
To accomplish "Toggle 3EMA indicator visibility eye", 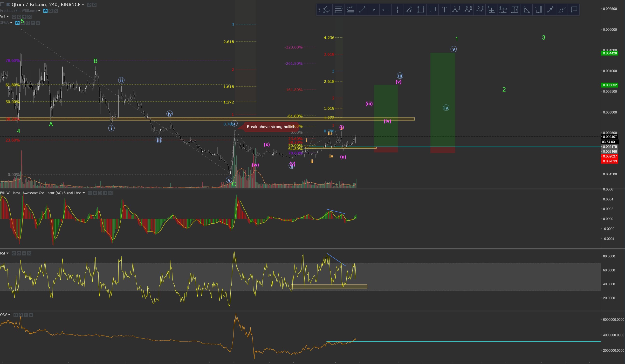I will click(17, 23).
